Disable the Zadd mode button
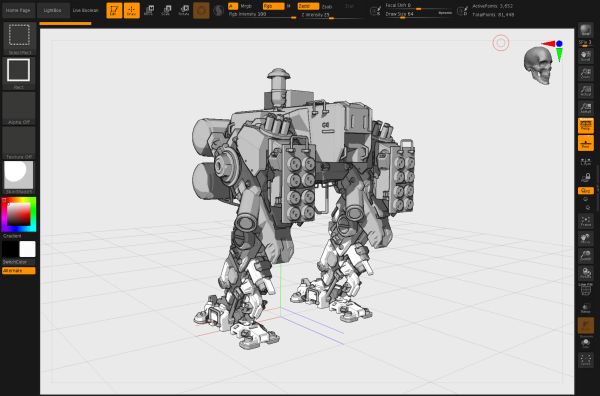The width and height of the screenshot is (600, 396). click(x=308, y=6)
